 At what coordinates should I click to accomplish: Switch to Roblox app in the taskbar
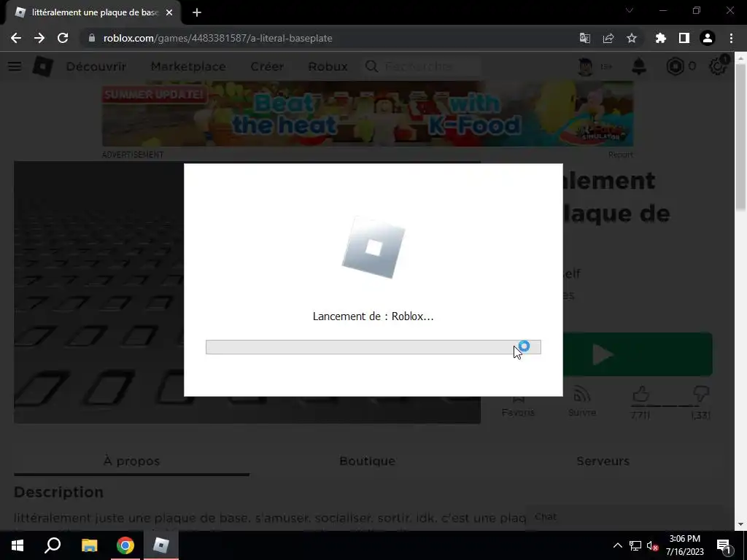click(161, 545)
